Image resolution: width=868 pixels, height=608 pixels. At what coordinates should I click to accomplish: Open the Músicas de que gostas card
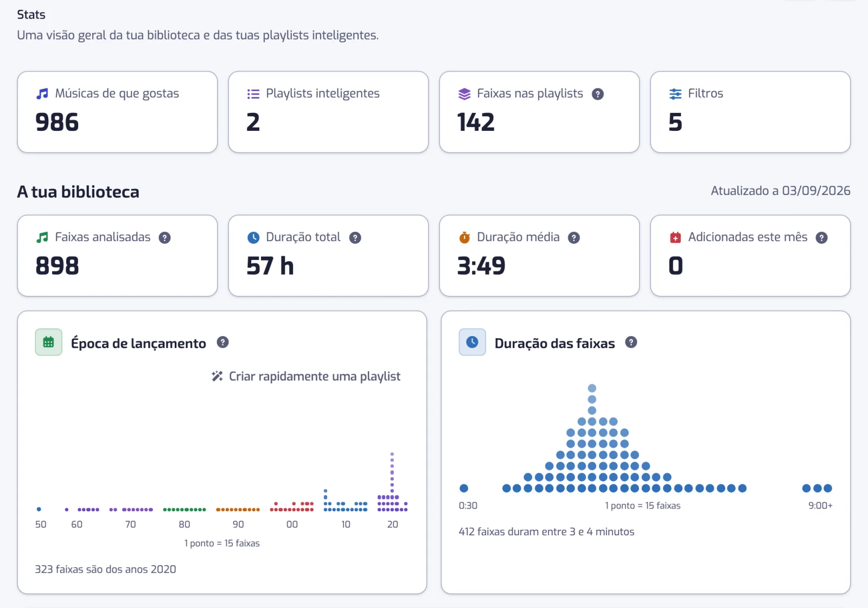coord(118,112)
